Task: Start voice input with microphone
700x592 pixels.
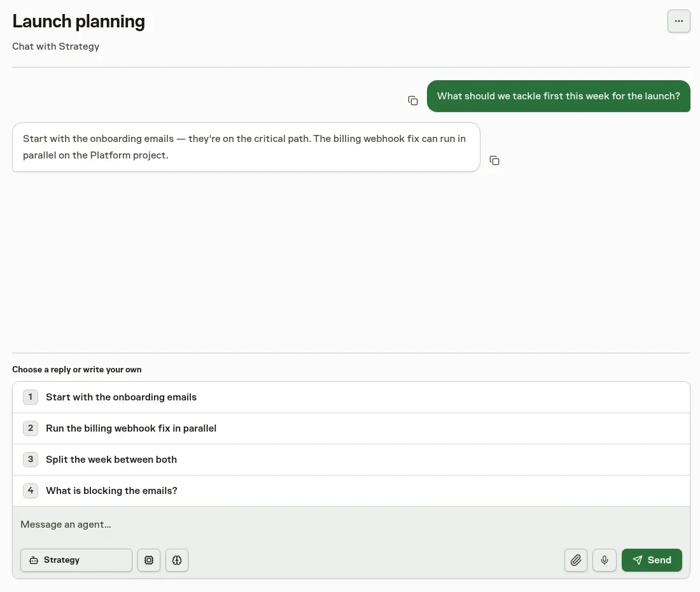Action: pyautogui.click(x=604, y=560)
